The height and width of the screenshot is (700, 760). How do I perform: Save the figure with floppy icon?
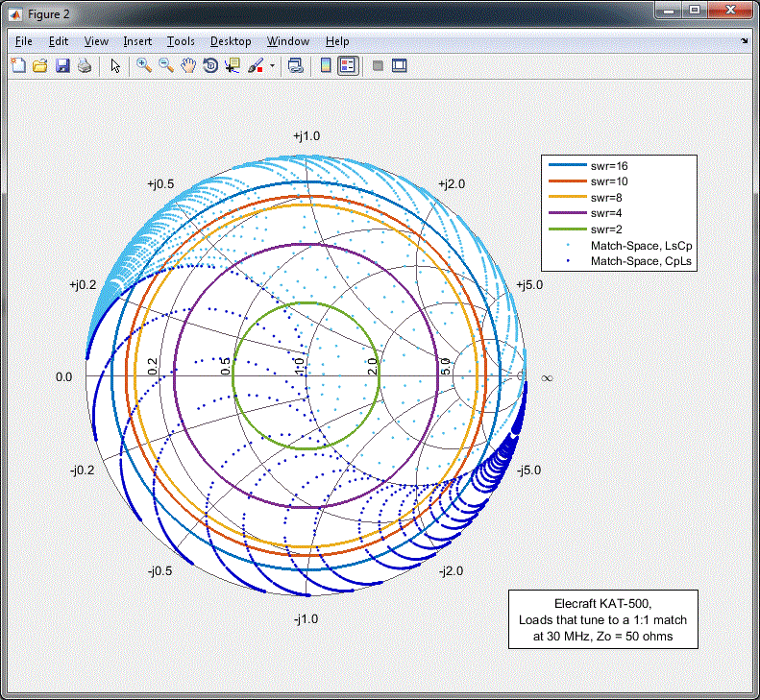coord(62,65)
